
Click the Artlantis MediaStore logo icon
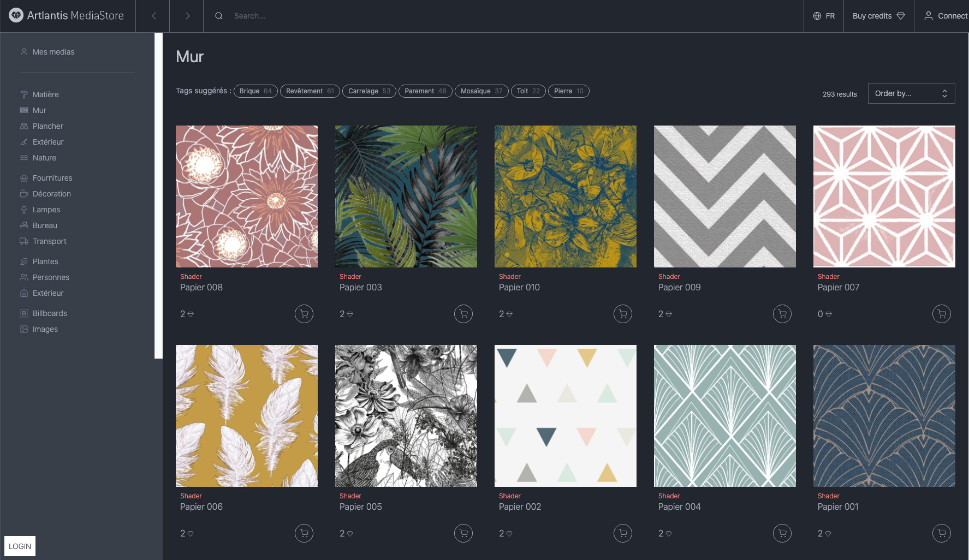[16, 16]
